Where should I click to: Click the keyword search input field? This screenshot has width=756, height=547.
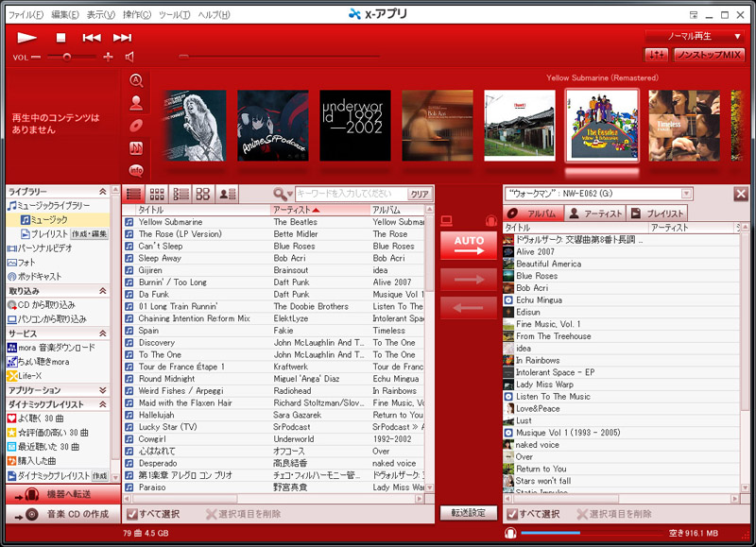pyautogui.click(x=351, y=194)
